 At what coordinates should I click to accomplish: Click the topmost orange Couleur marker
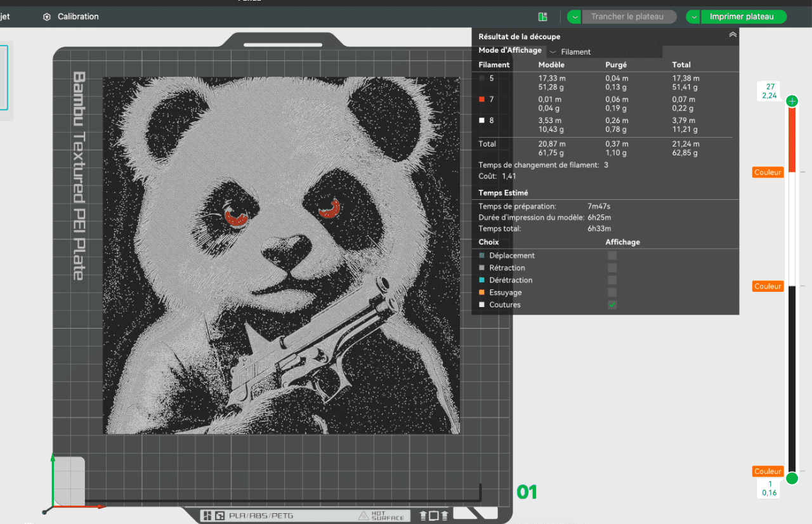coord(768,173)
